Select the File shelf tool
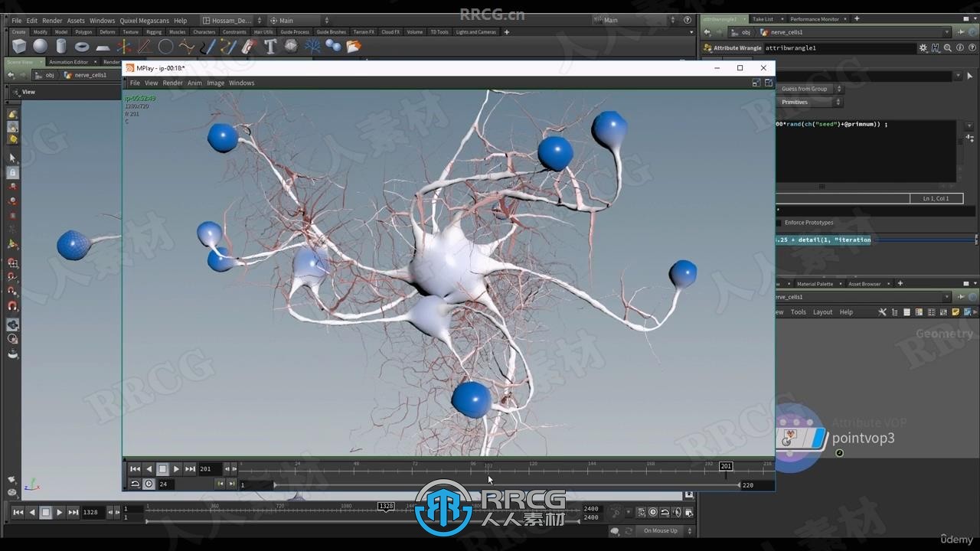 pyautogui.click(x=354, y=47)
